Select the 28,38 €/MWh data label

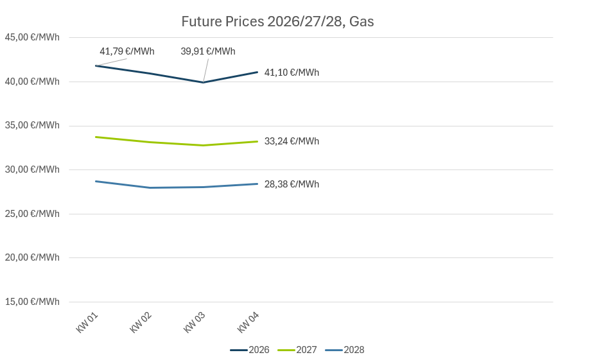(292, 184)
